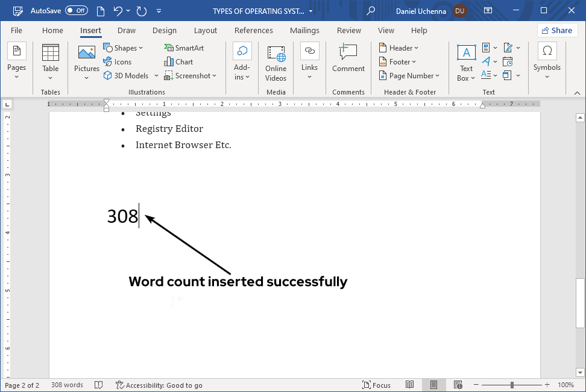Switch to Read Mode view
Viewport: 586px width, 392px height.
410,385
